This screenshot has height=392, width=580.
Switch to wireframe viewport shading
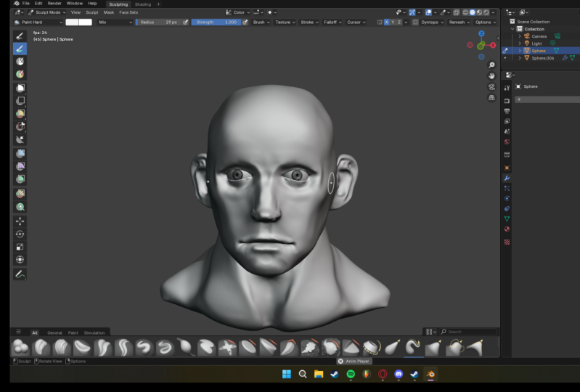[466, 12]
